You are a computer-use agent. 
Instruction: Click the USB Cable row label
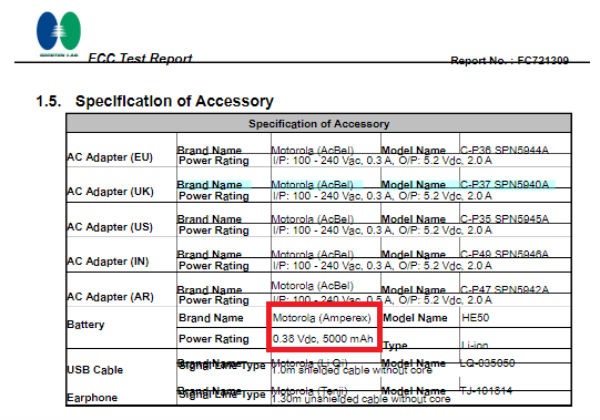95,370
